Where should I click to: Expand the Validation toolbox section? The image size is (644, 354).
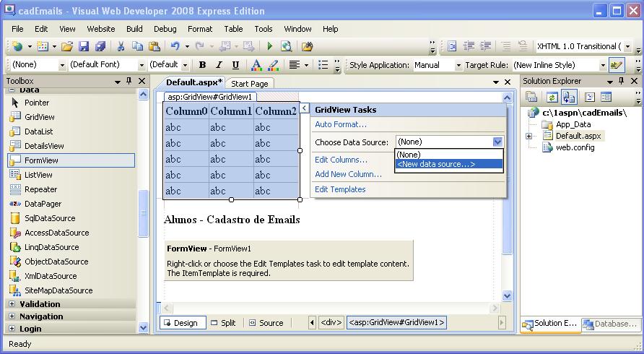pyautogui.click(x=12, y=304)
